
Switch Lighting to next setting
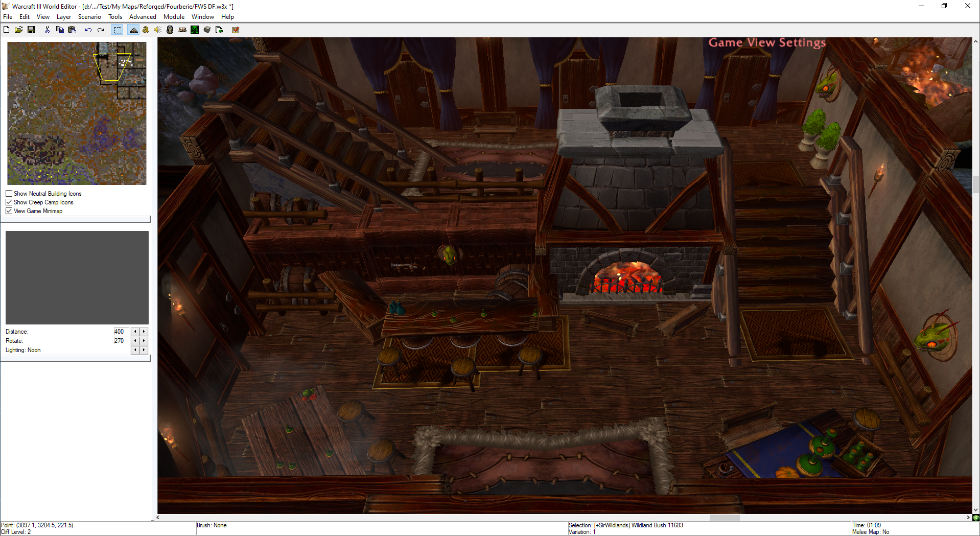coord(144,350)
